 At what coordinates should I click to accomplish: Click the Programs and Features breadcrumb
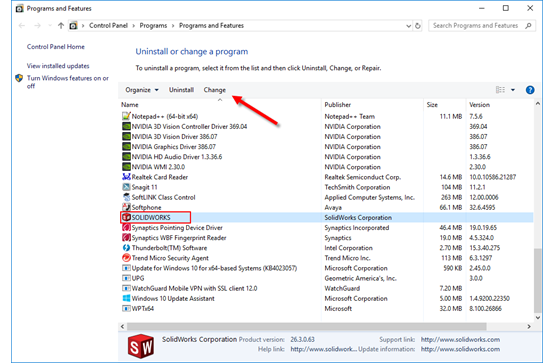click(211, 25)
